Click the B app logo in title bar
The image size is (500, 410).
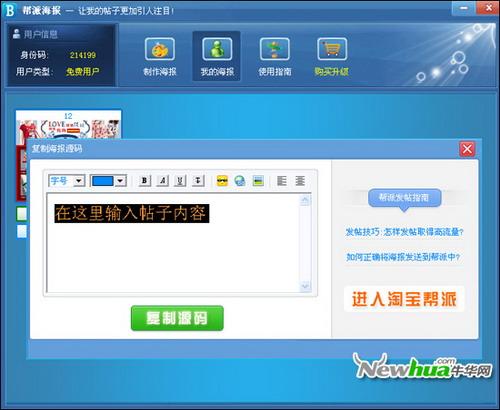10,10
